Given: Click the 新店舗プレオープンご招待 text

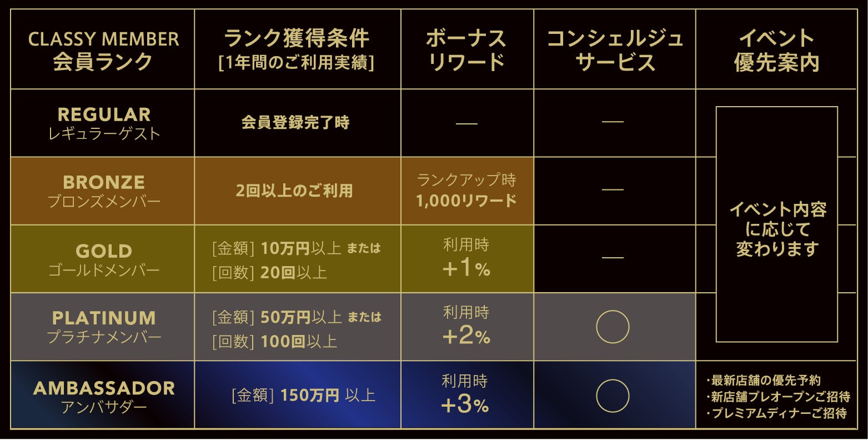Looking at the screenshot, I should click(780, 397).
